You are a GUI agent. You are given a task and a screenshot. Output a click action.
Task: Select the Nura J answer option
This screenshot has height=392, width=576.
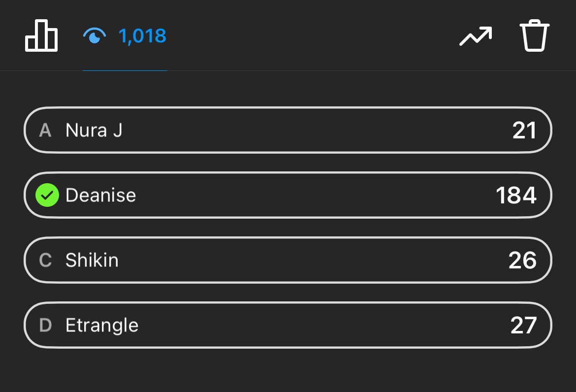click(x=288, y=131)
